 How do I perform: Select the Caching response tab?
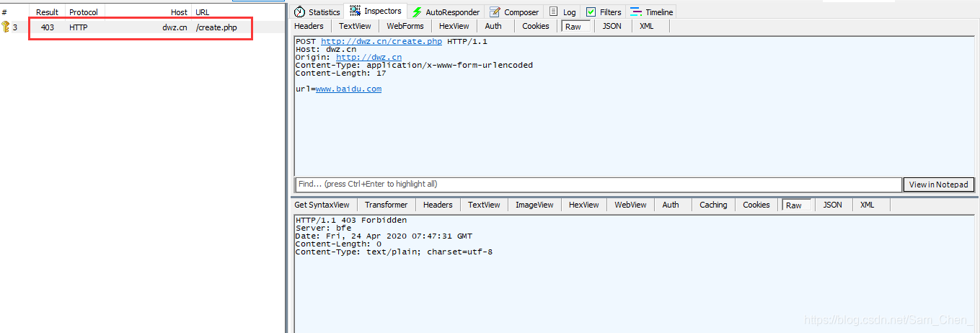[713, 205]
